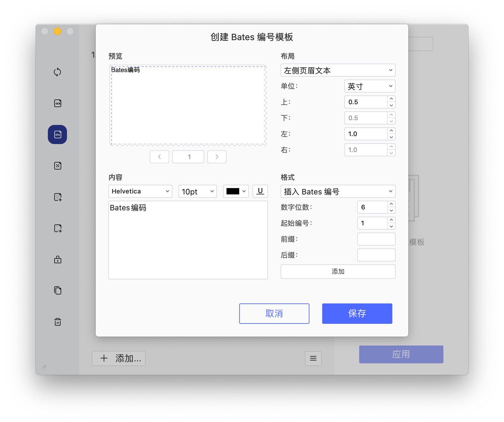This screenshot has height=422, width=504.
Task: Click the 保存 button
Action: point(357,314)
